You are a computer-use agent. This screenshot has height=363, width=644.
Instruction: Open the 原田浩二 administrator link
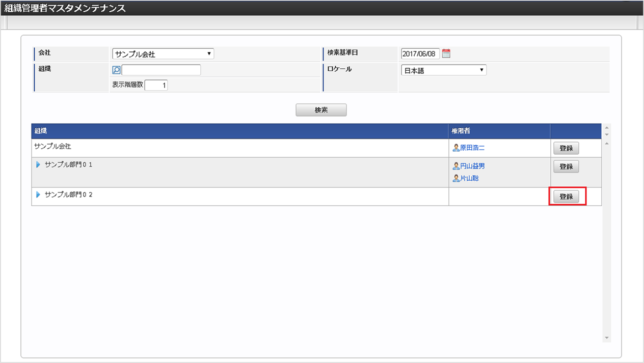click(x=472, y=148)
